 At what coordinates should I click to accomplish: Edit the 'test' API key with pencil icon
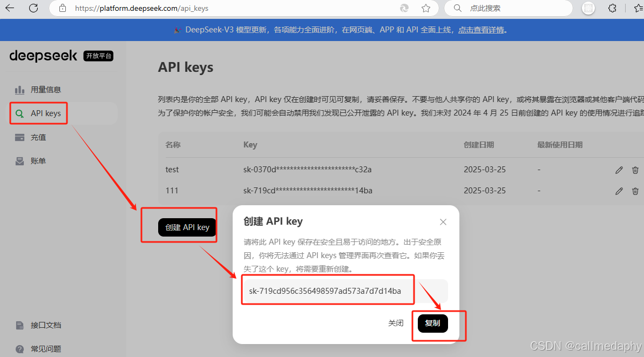[x=619, y=170]
